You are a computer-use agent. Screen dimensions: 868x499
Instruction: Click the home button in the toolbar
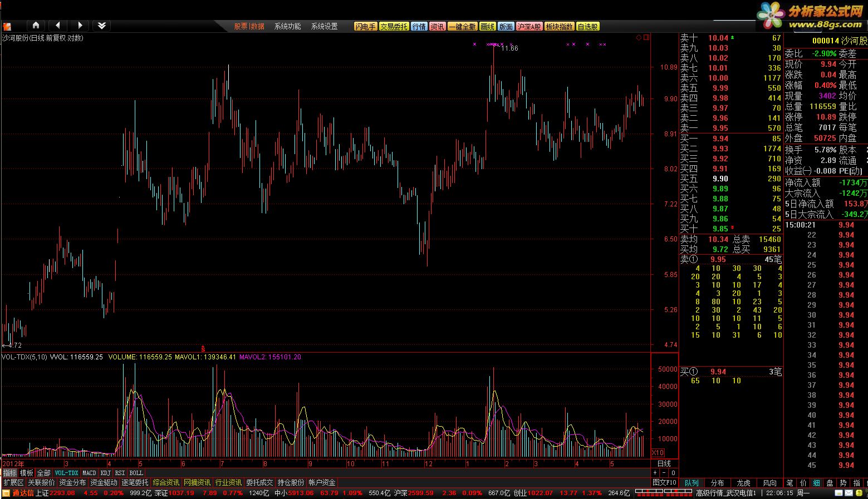click(x=36, y=26)
